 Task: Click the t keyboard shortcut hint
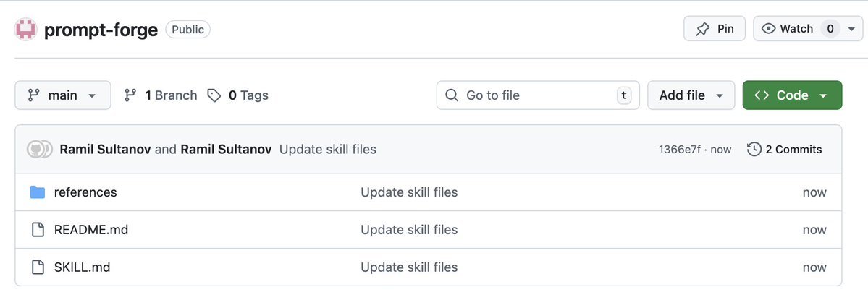(x=624, y=95)
